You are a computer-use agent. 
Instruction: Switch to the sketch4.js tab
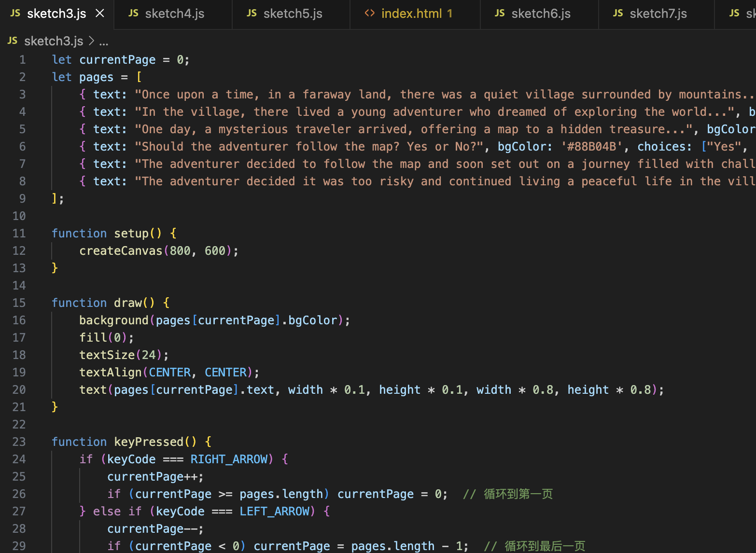coord(175,14)
